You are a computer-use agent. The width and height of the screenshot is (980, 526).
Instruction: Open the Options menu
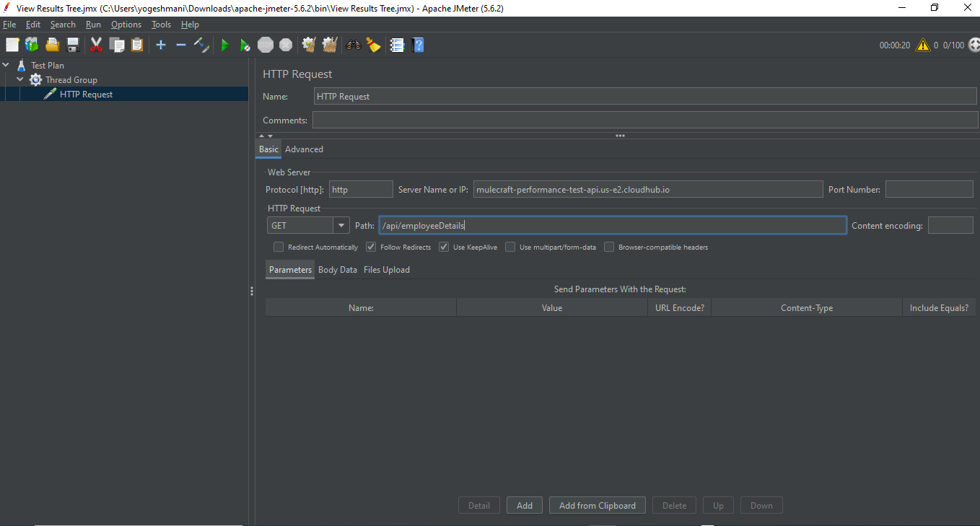tap(126, 25)
